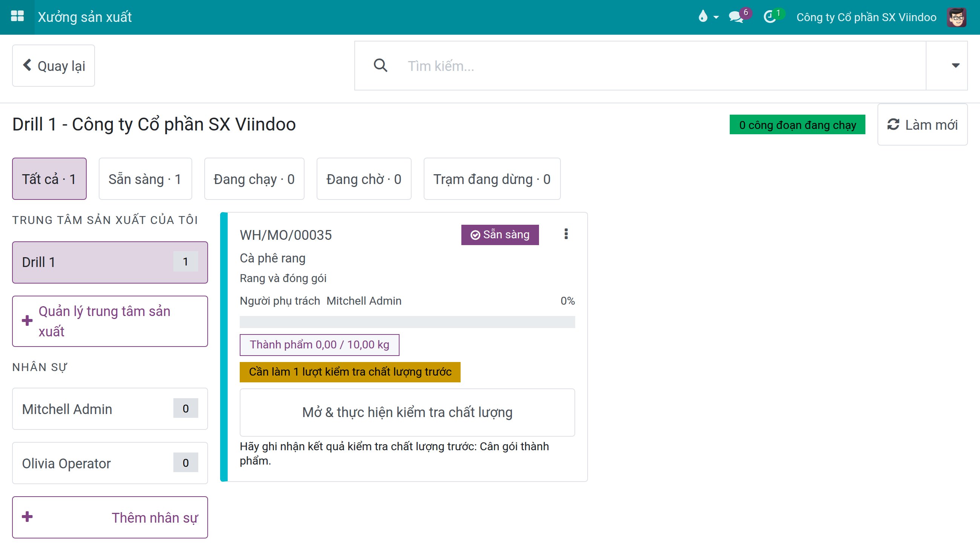Open the apps grid menu icon
980x543 pixels.
pos(17,17)
